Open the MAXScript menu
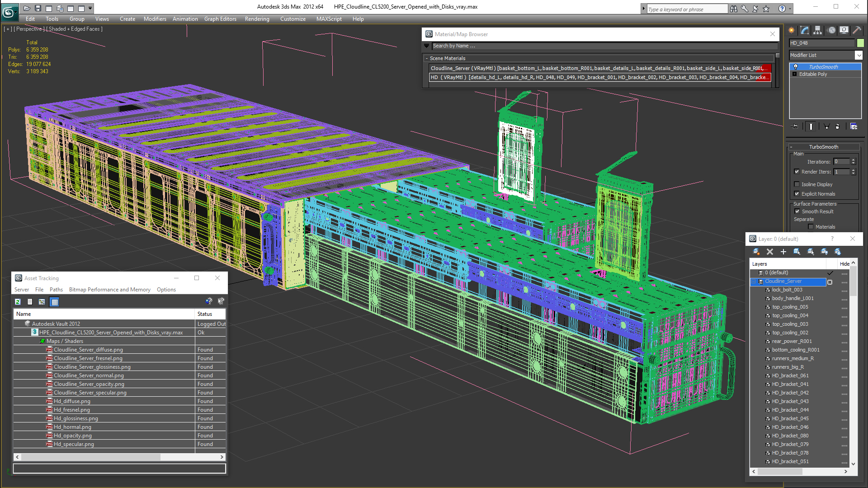This screenshot has width=868, height=488. (x=329, y=19)
